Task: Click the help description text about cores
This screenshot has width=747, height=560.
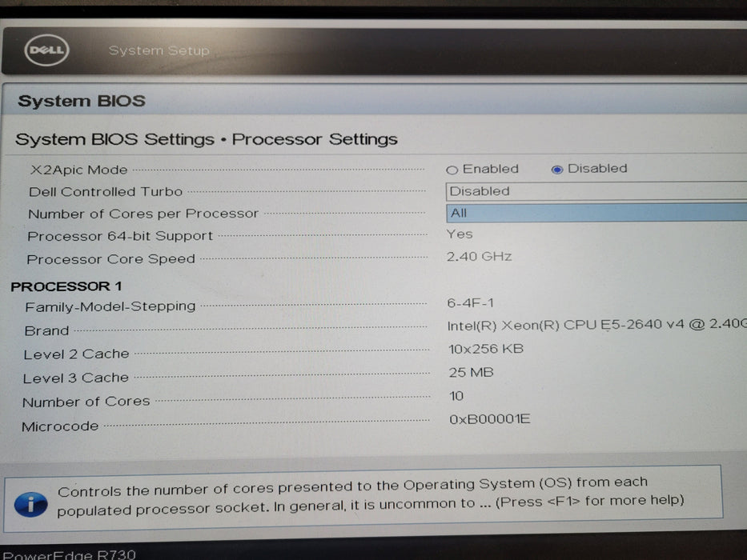Action: point(371,496)
